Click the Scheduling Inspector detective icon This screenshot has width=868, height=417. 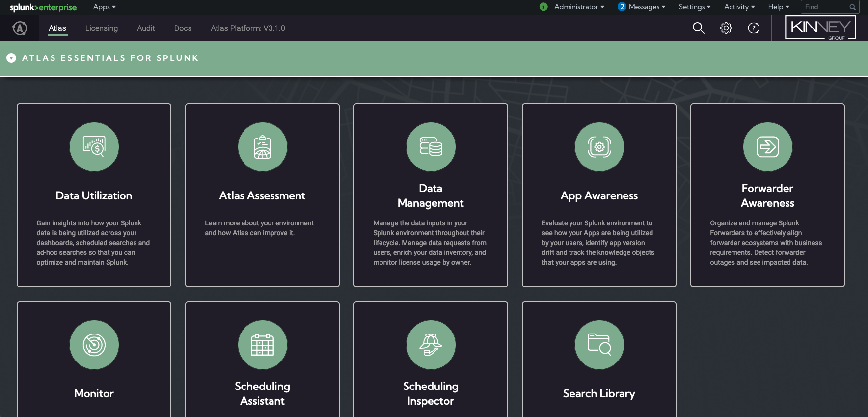[431, 345]
